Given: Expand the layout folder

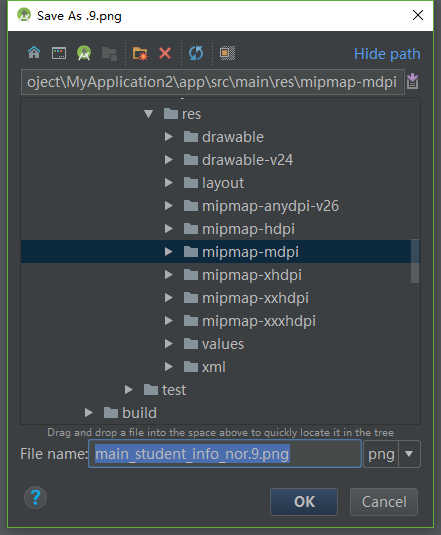Looking at the screenshot, I should point(168,183).
